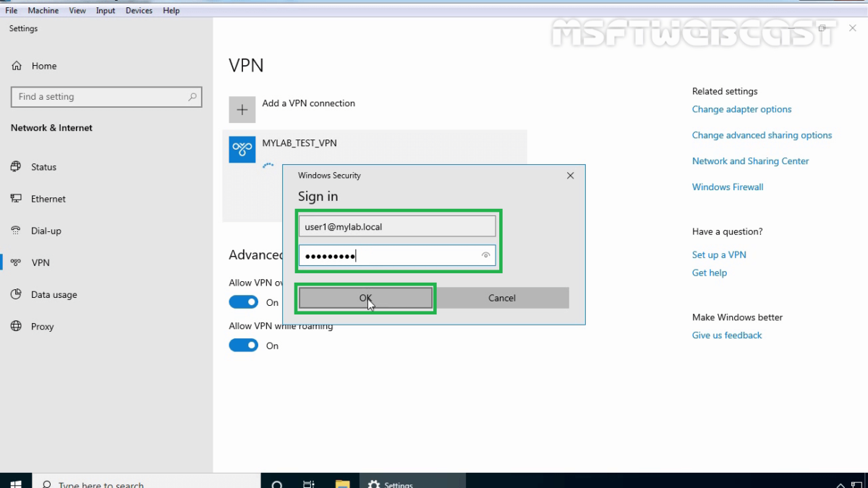The image size is (868, 488).
Task: Select the VPN sidebar icon
Action: [16, 262]
